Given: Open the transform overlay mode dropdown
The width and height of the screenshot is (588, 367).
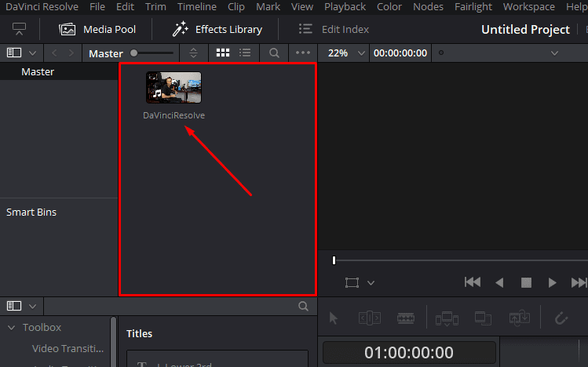Looking at the screenshot, I should (x=371, y=283).
